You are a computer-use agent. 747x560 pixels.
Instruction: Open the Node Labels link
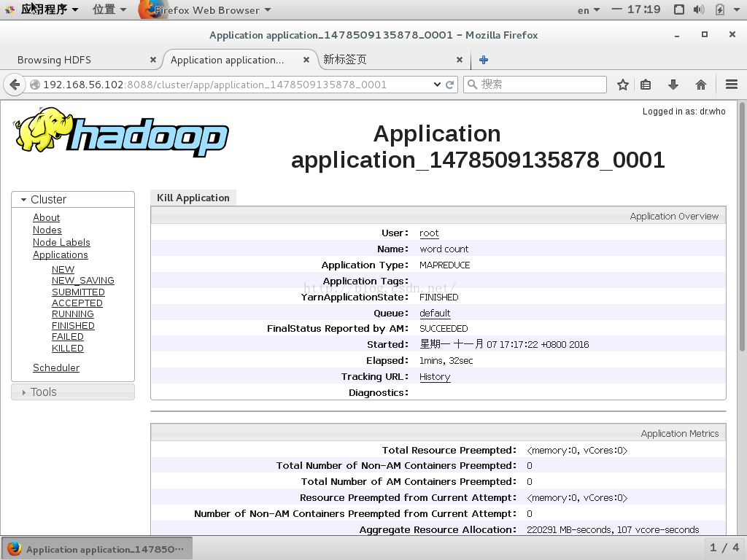[x=61, y=242]
